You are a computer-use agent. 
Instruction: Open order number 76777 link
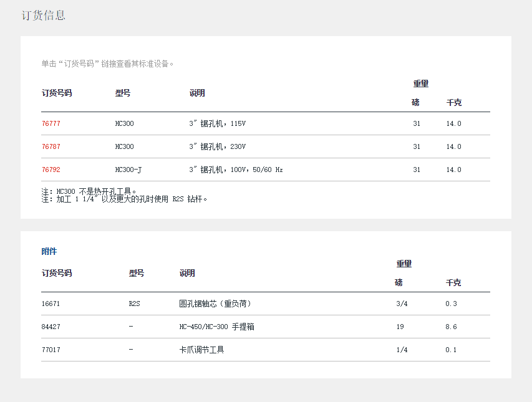click(51, 124)
